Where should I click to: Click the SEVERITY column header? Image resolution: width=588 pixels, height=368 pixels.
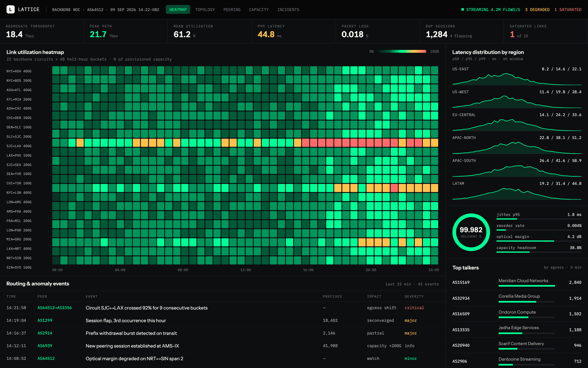pyautogui.click(x=414, y=296)
